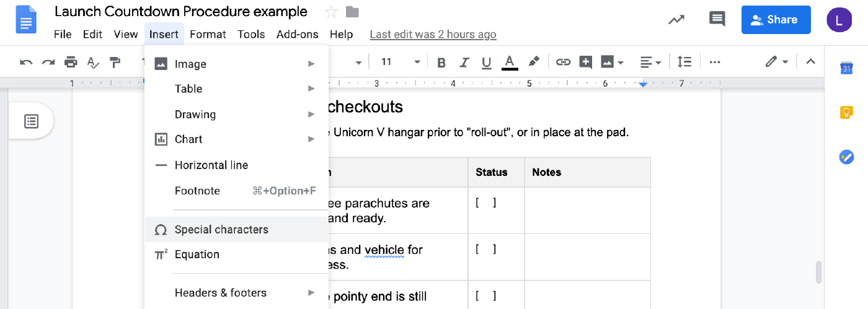Toggle Bold formatting button
Viewport: 868px width, 309px height.
[441, 62]
